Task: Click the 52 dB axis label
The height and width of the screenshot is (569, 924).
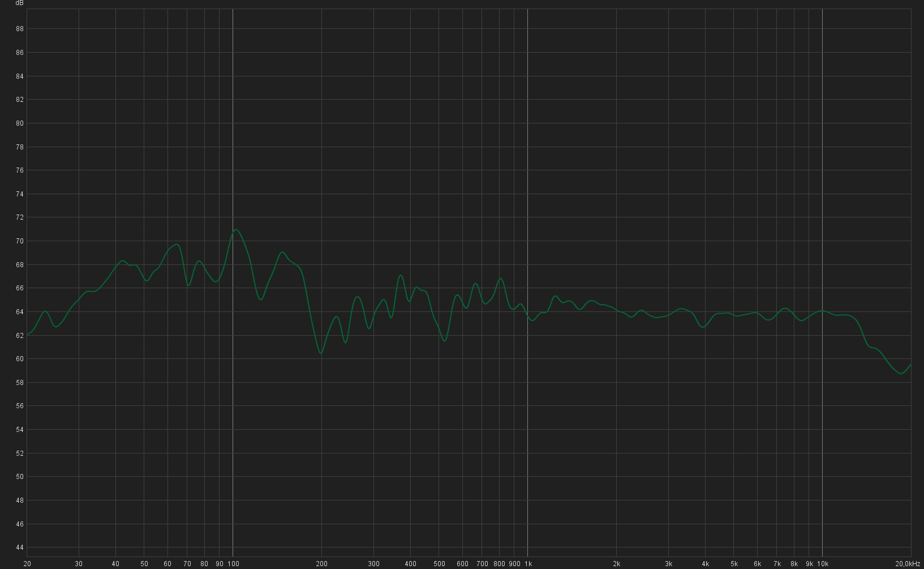Action: (x=20, y=454)
